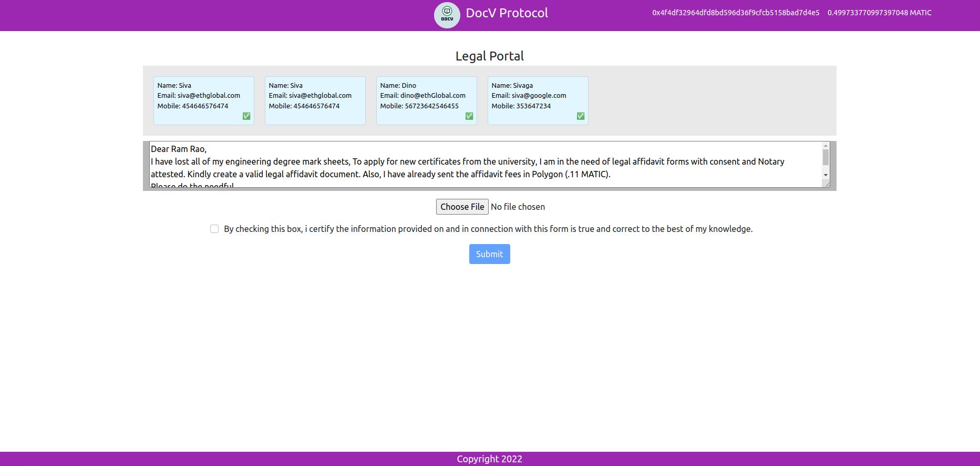Viewport: 980px width, 466px height.
Task: Click the MATIC balance in header
Action: 880,13
